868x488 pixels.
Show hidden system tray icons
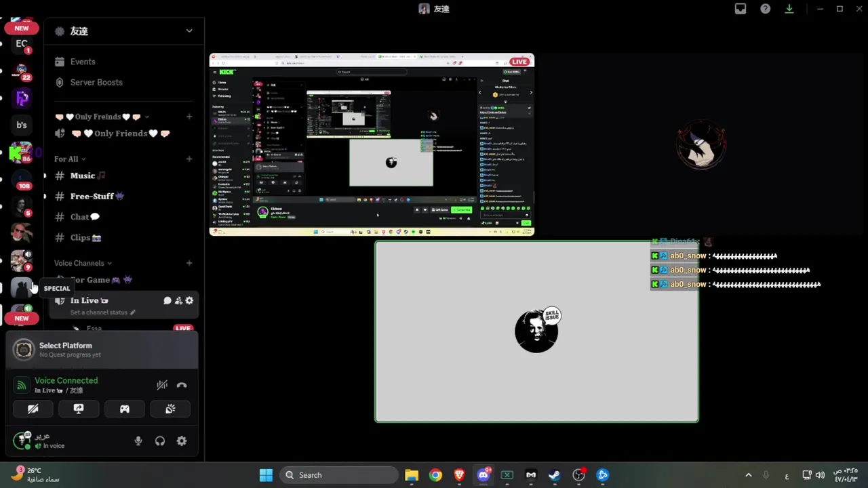tap(749, 475)
